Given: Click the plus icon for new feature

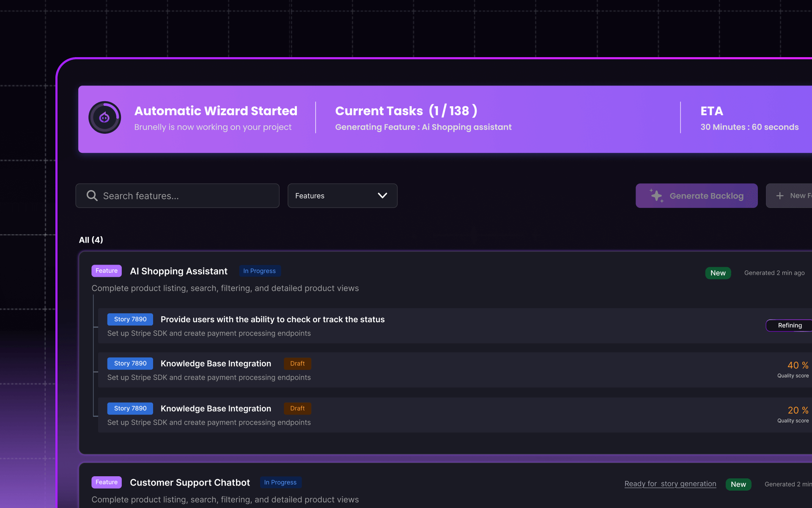Looking at the screenshot, I should [780, 196].
